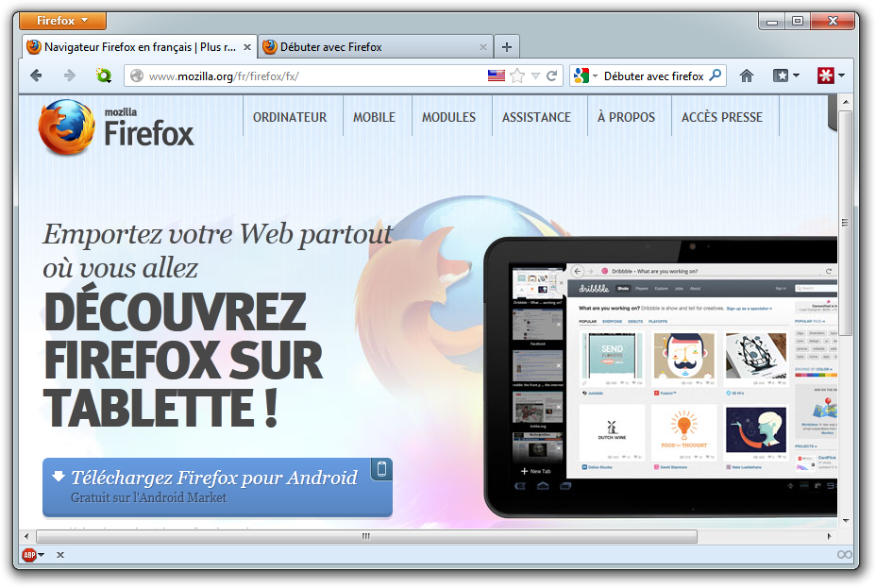Click the green addon icon beside Forward
Screen dimensions: 876x588
[103, 76]
